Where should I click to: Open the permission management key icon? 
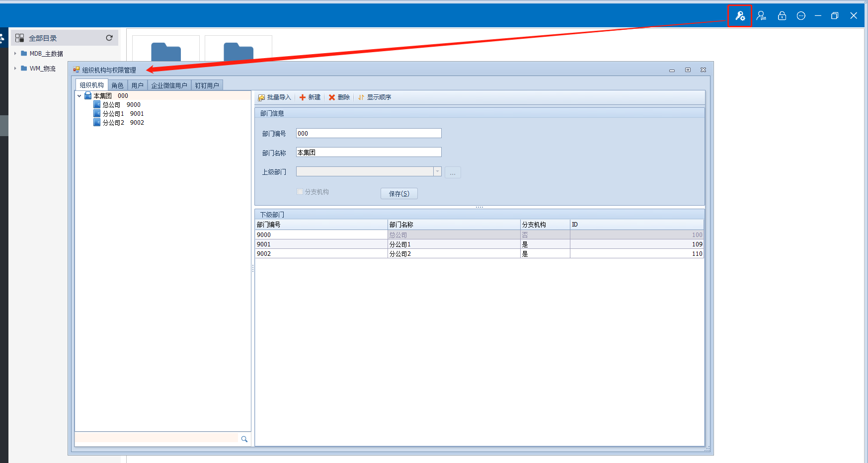[x=740, y=16]
